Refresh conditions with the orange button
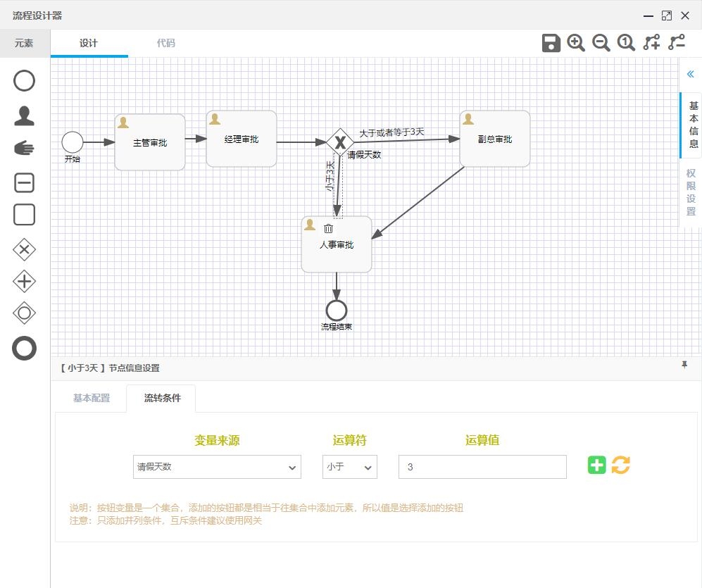 620,465
